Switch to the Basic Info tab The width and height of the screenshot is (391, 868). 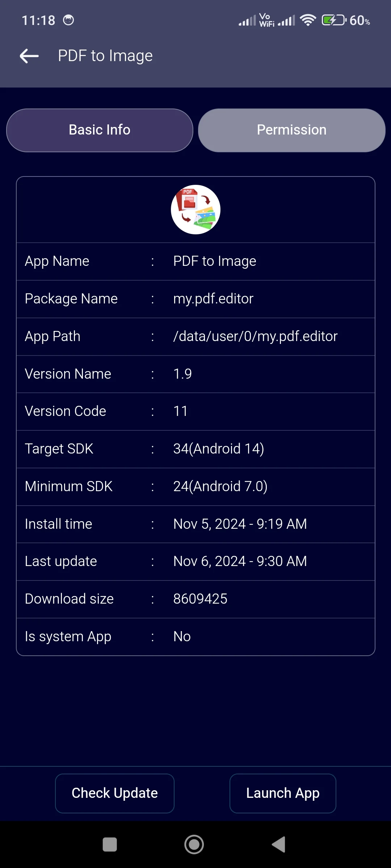point(100,130)
